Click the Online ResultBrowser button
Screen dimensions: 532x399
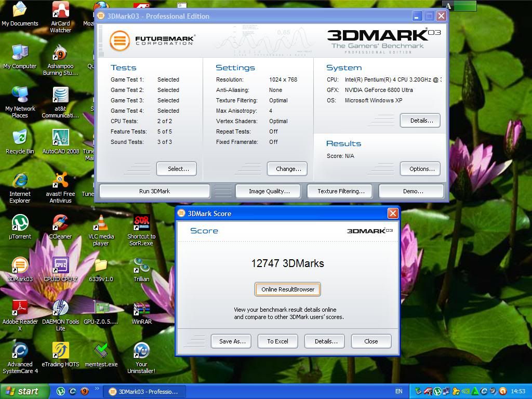click(x=288, y=289)
